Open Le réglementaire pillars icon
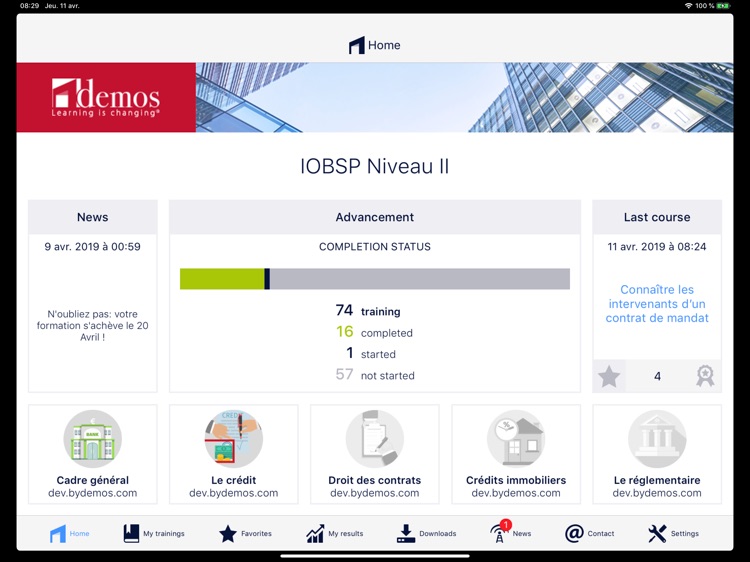 click(657, 439)
